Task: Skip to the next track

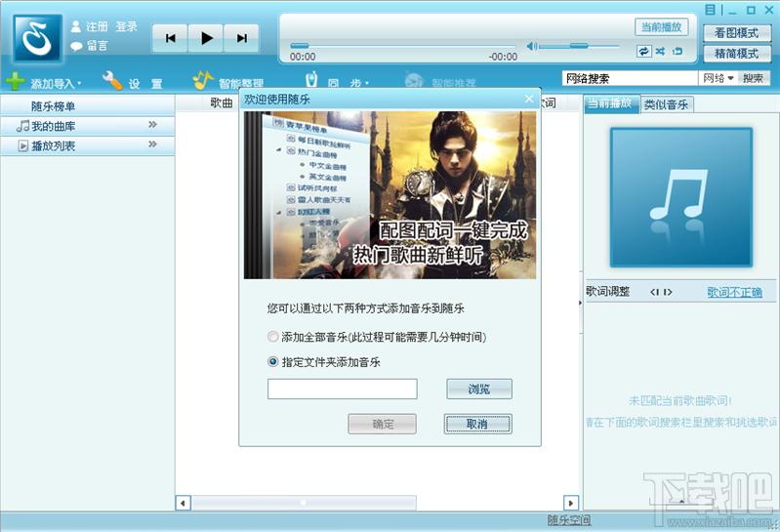Action: point(242,38)
